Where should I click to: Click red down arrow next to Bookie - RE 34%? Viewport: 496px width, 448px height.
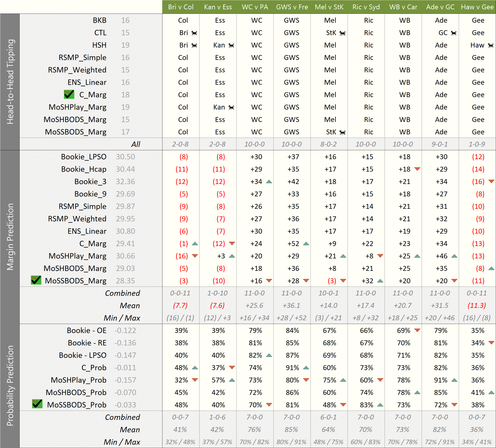coord(491,343)
